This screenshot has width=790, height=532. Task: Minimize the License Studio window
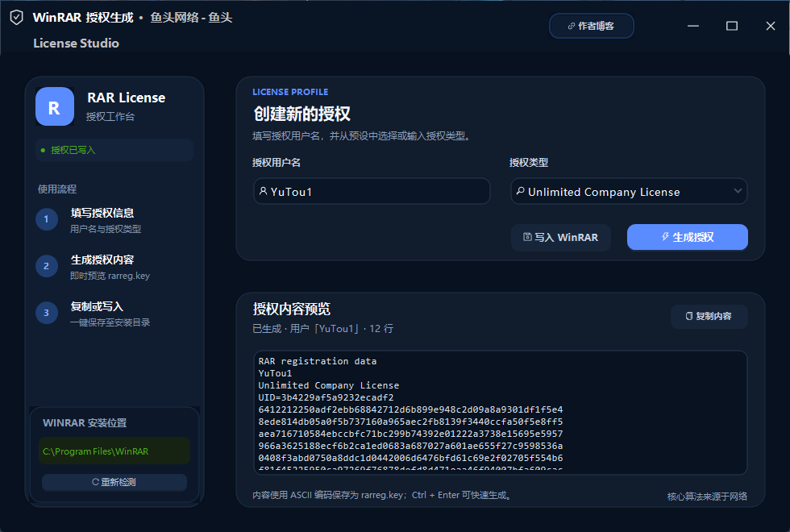(693, 26)
